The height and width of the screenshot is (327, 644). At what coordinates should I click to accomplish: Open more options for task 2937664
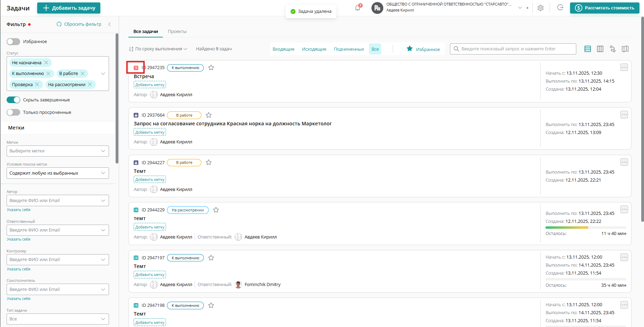click(624, 115)
